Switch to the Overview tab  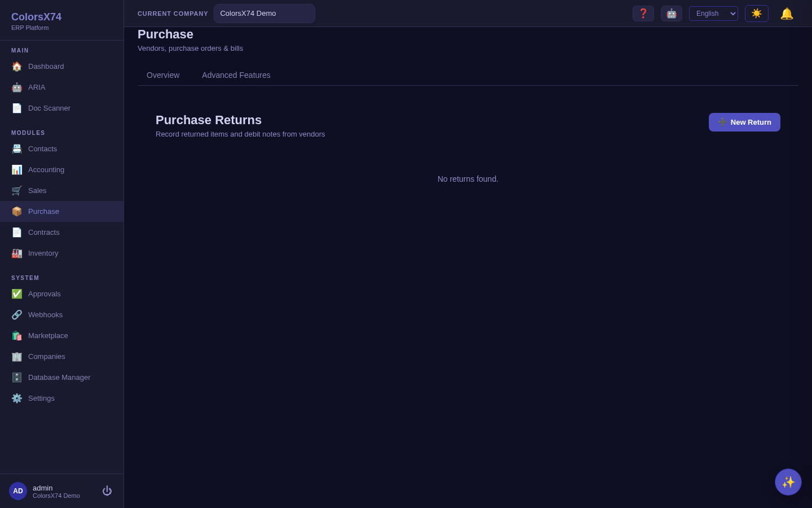[x=163, y=75]
